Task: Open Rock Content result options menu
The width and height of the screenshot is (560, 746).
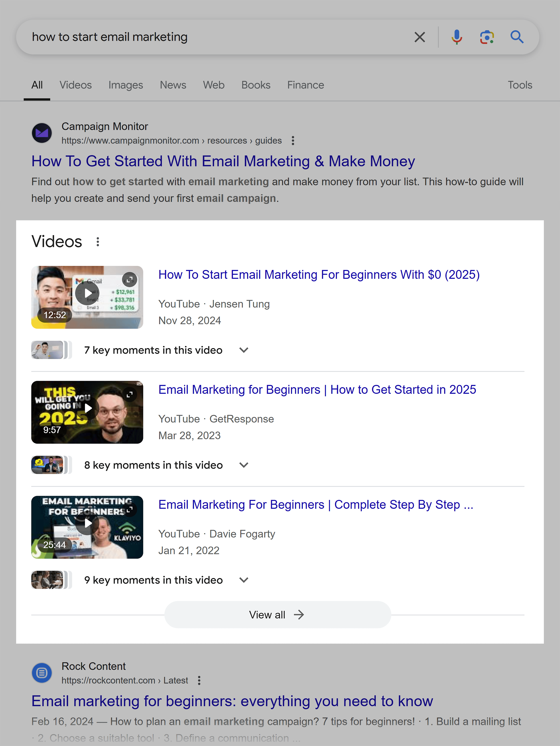Action: (199, 680)
